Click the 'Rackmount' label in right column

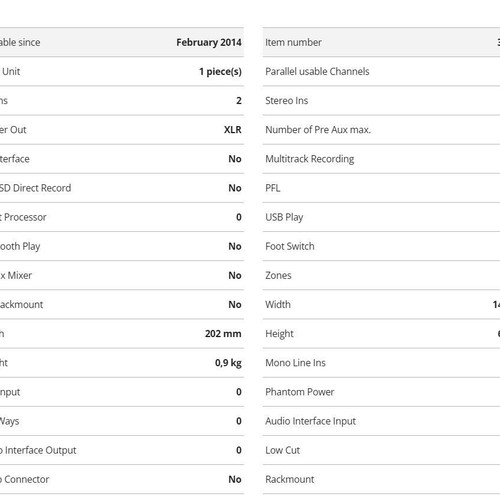coord(290,479)
